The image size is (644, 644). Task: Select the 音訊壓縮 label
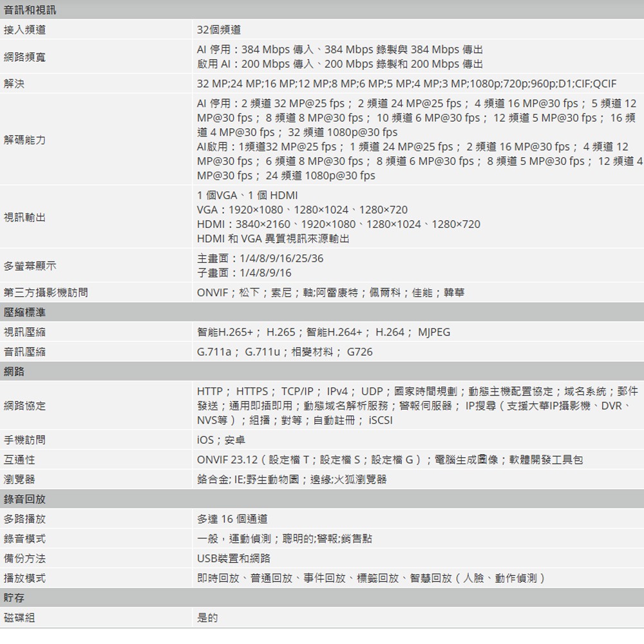(24, 352)
